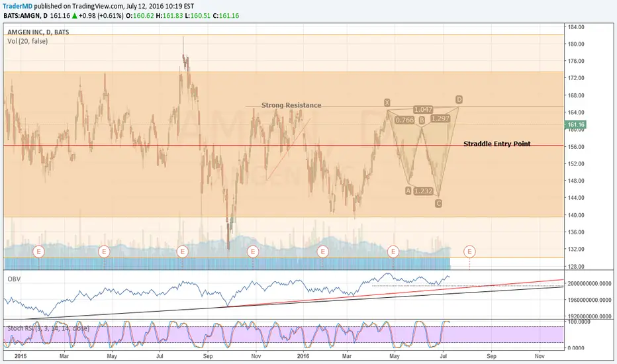Click the X point label of the pattern
The height and width of the screenshot is (364, 617).
coord(387,103)
